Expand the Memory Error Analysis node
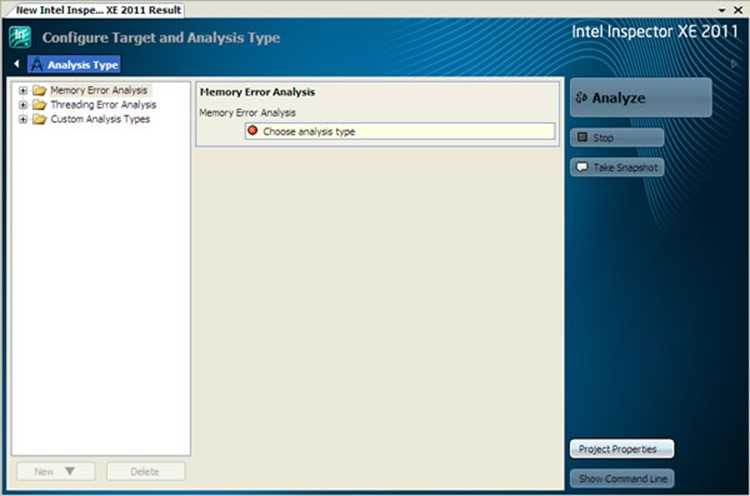 [x=23, y=90]
